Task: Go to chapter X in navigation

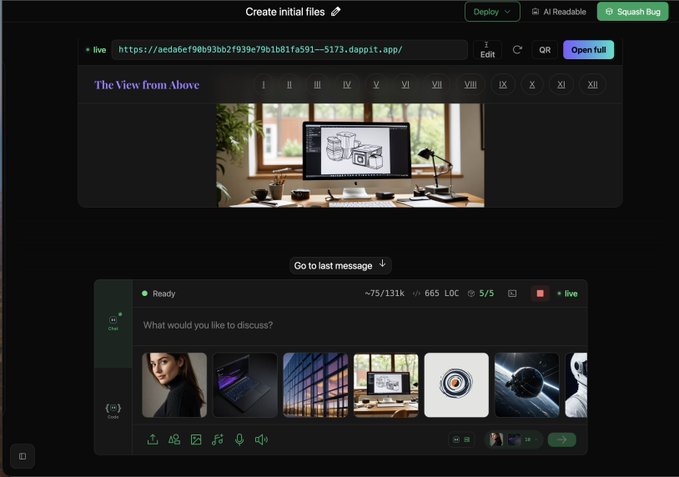Action: 532,84
